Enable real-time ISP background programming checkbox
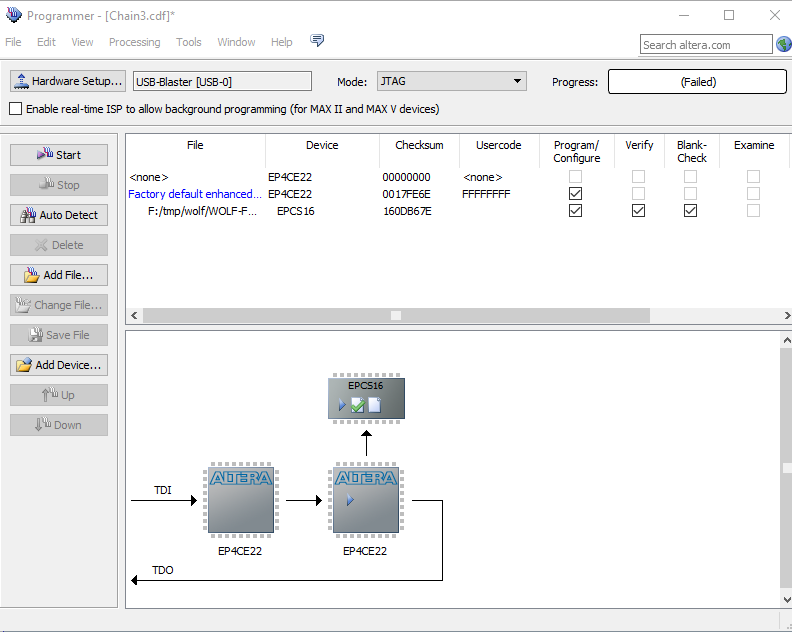The image size is (792, 632). click(16, 109)
